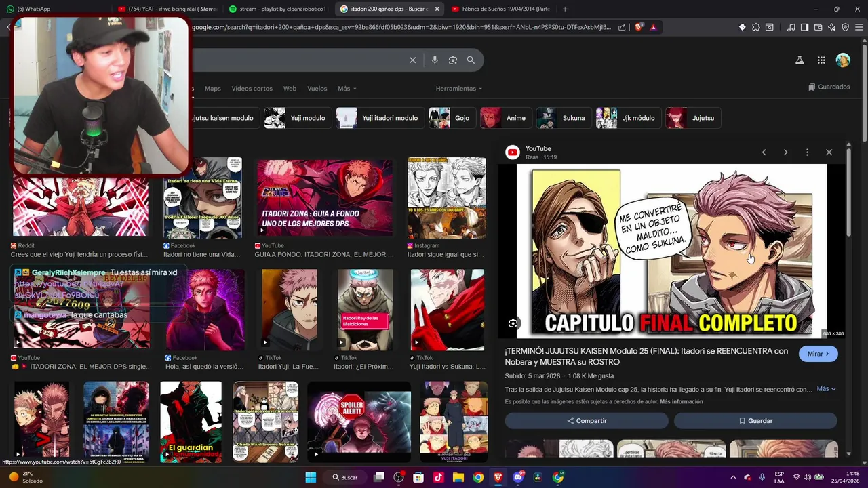Image resolution: width=868 pixels, height=488 pixels.
Task: Filter images by Jujutsu chip
Action: 693,118
